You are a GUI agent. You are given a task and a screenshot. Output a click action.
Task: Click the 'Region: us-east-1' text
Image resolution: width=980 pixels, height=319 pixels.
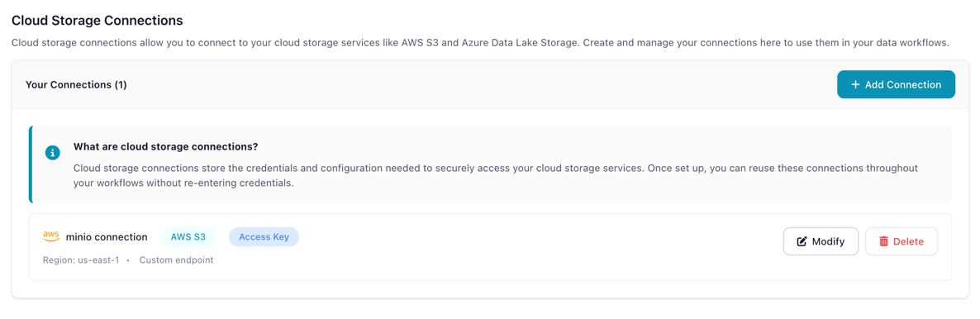tap(80, 259)
